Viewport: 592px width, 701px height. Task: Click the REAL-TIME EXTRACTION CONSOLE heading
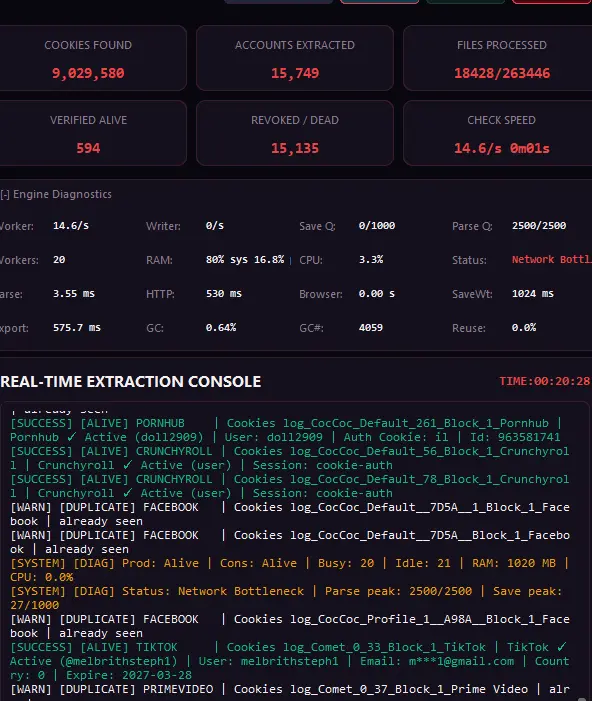[x=131, y=382]
